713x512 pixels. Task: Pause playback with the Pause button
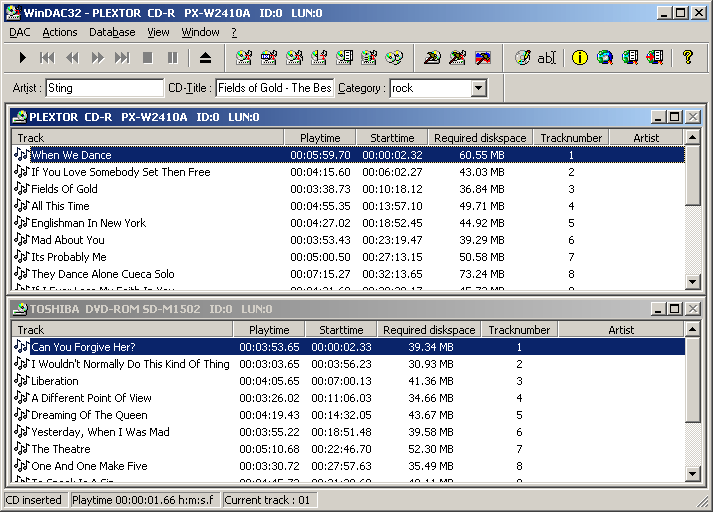point(172,58)
